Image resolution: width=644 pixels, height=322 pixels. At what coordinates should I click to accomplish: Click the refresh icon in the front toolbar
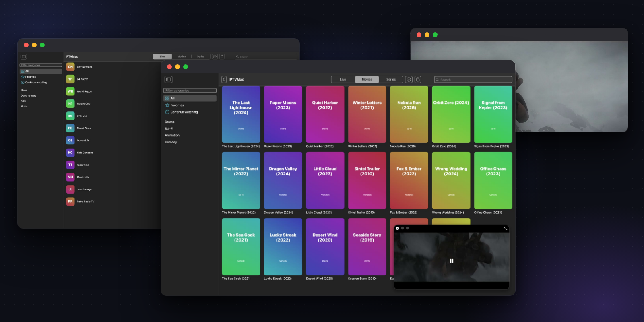point(418,79)
